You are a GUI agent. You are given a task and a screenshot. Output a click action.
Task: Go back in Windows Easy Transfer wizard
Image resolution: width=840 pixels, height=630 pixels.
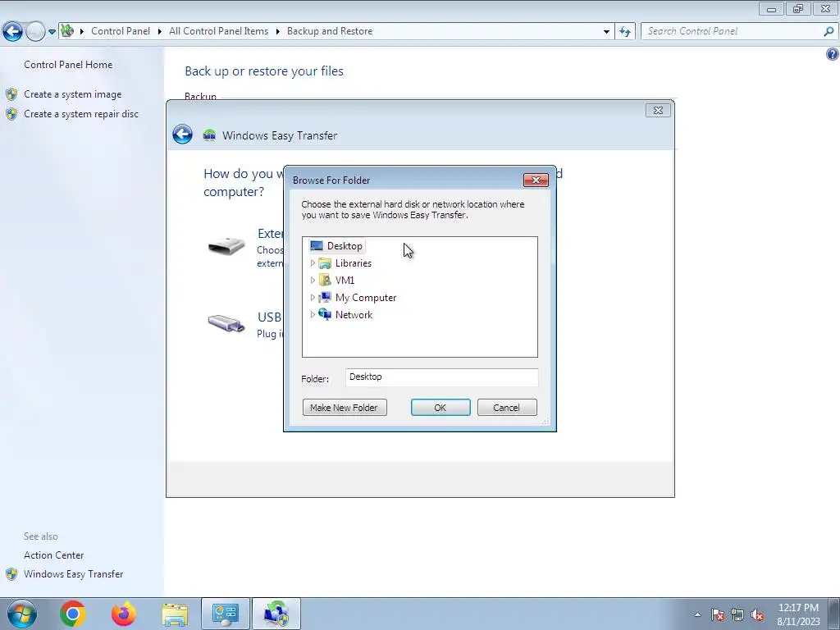coord(183,135)
